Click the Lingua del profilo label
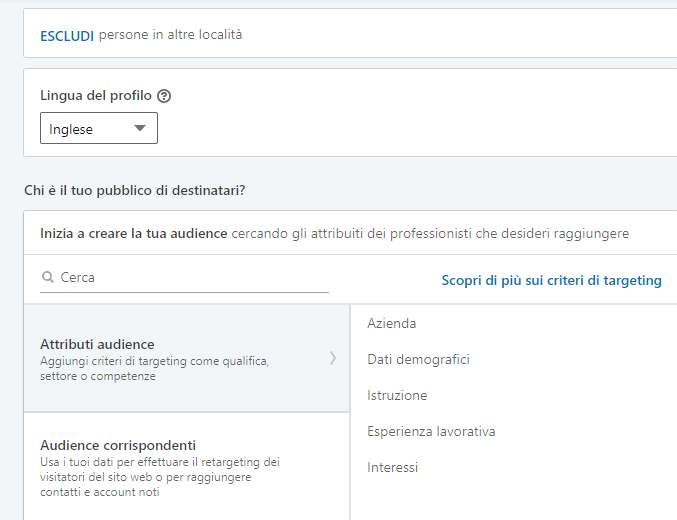Screen dimensions: 677x520 click(96, 96)
